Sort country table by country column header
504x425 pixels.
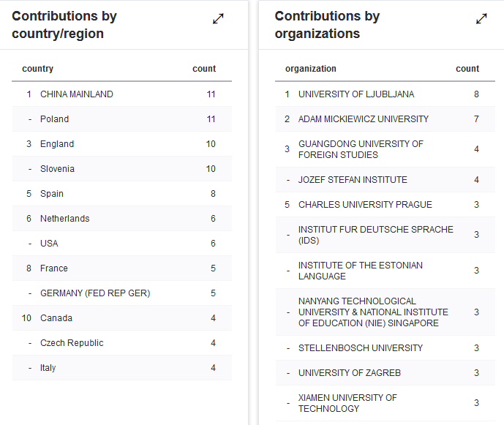pyautogui.click(x=38, y=69)
